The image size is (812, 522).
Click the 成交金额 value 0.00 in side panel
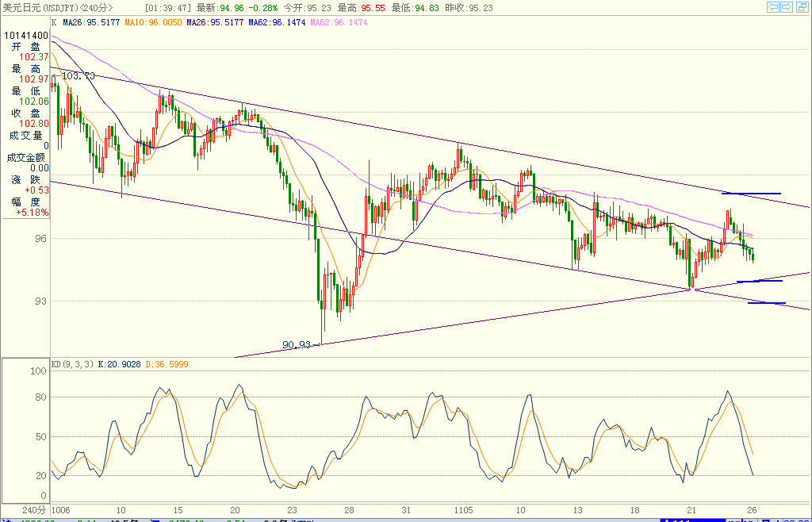(x=40, y=168)
